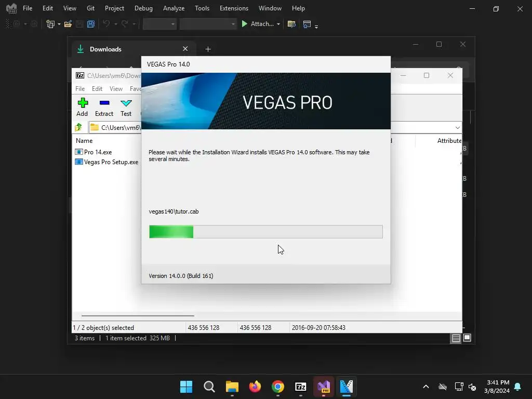
Task: Open the Solution Platforms combo box
Action: coord(208,24)
